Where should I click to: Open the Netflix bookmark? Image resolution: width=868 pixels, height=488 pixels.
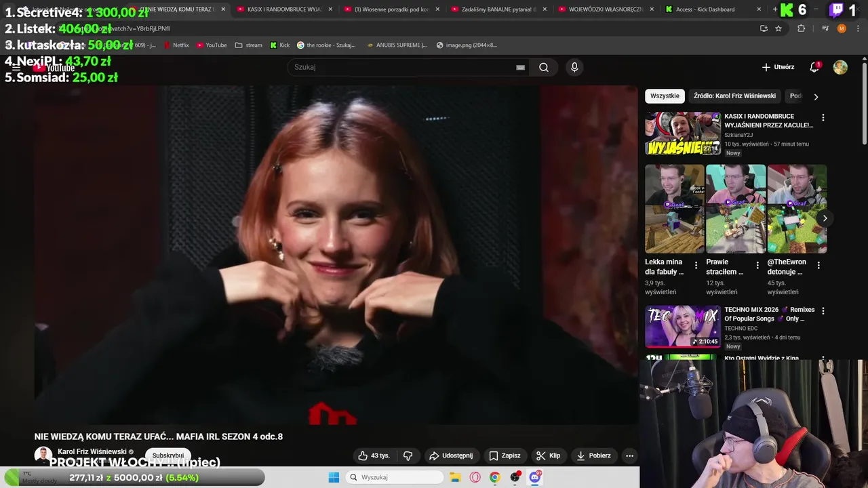176,45
